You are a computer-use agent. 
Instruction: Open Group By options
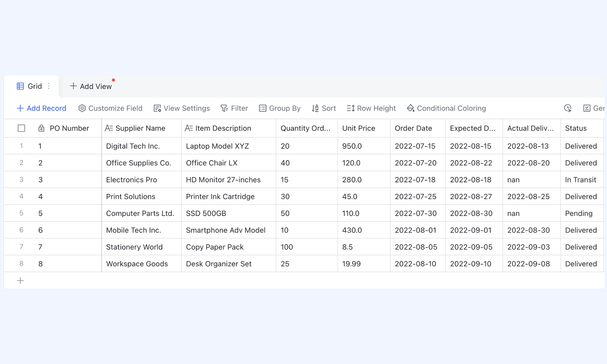tap(280, 108)
